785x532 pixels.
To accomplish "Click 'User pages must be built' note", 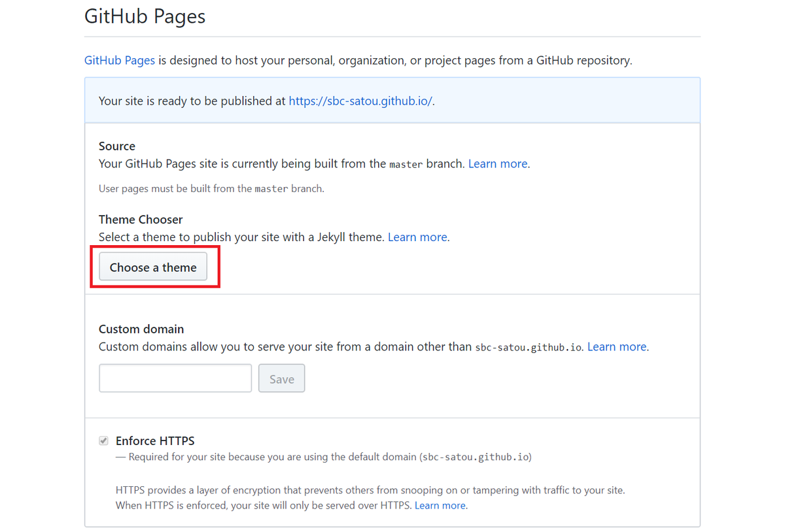I will 211,188.
